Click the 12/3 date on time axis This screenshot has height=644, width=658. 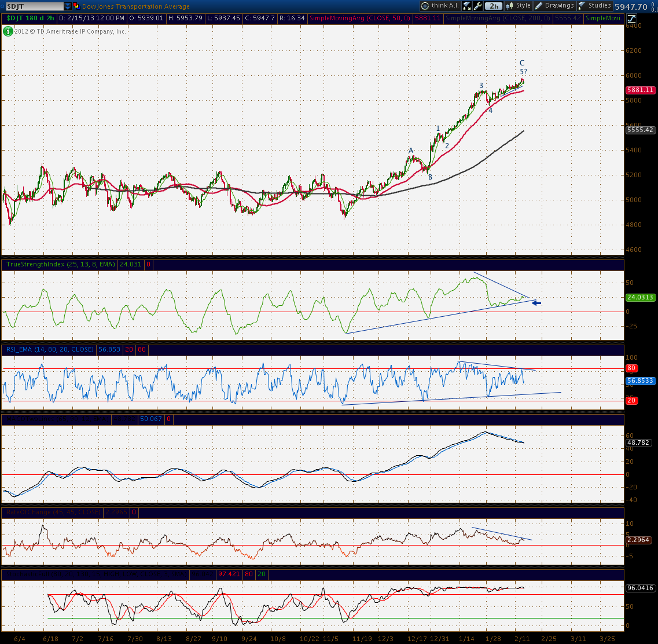(x=385, y=639)
